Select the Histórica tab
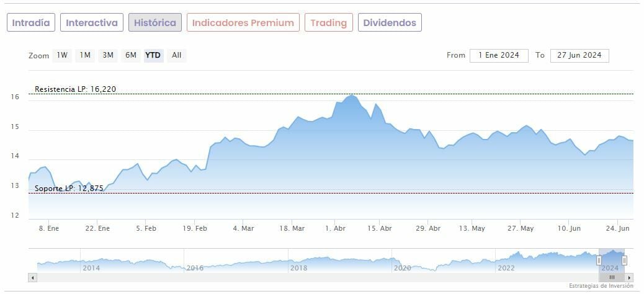 155,23
